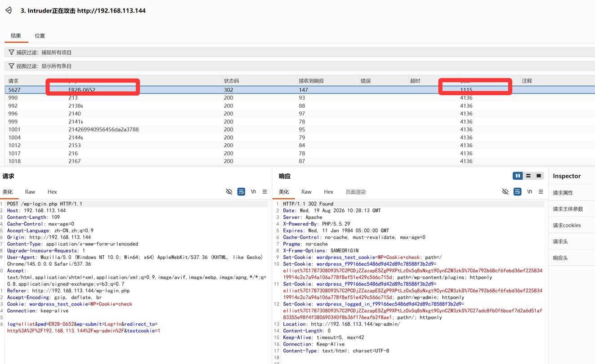Select the row with payload 2144s
The image size is (595, 364).
[x=300, y=138]
